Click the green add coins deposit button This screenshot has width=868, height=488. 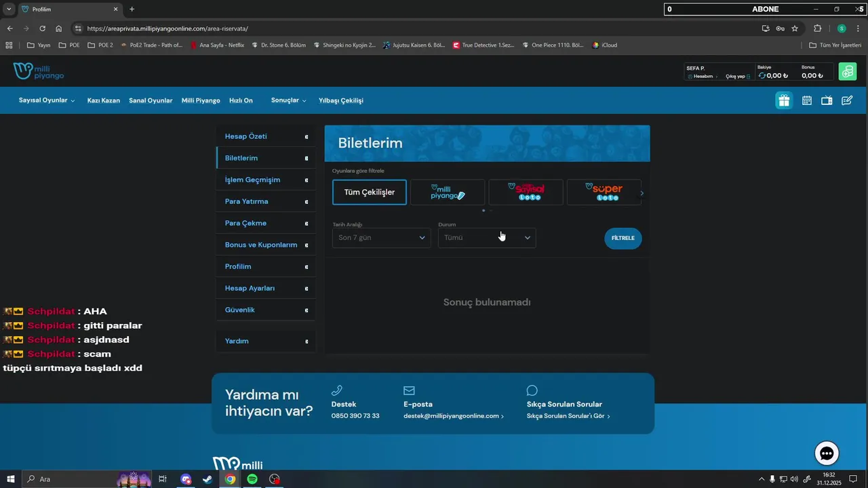(847, 72)
